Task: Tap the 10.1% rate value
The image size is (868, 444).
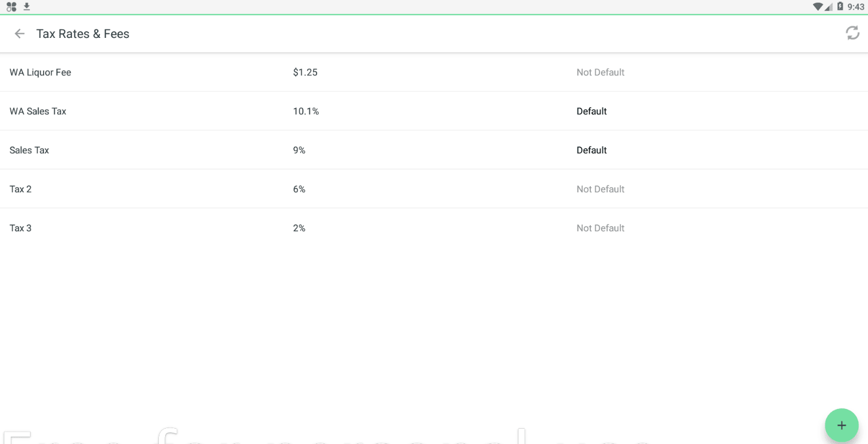Action: (306, 111)
